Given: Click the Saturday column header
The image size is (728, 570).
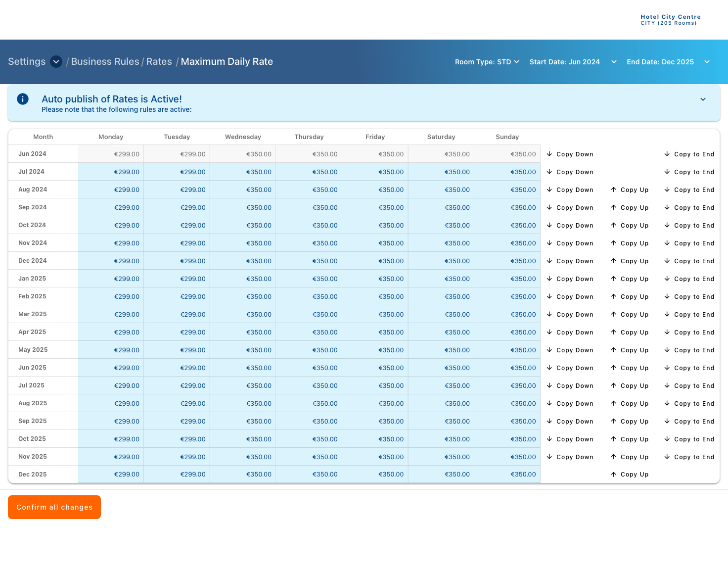Looking at the screenshot, I should (441, 137).
